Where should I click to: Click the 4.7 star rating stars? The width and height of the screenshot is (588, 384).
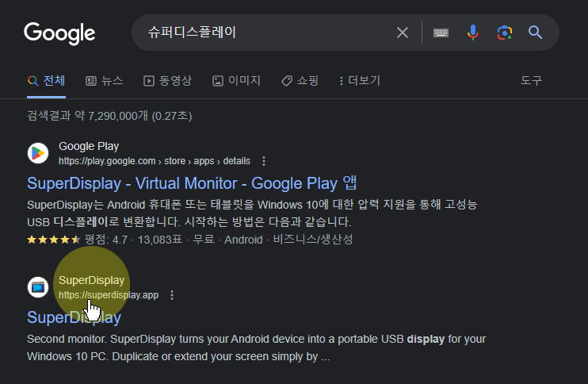tap(54, 240)
